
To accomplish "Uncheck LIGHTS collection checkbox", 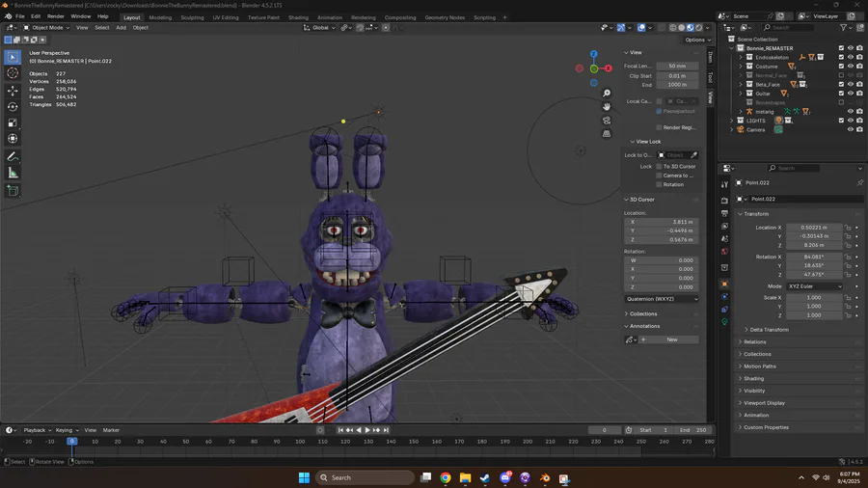I will [841, 121].
